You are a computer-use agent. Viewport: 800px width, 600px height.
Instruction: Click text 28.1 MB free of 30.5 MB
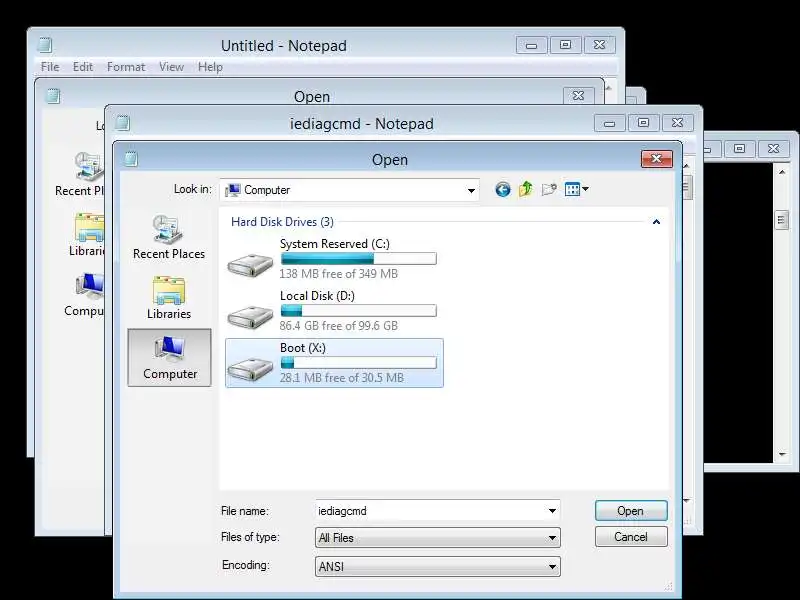[x=341, y=378]
